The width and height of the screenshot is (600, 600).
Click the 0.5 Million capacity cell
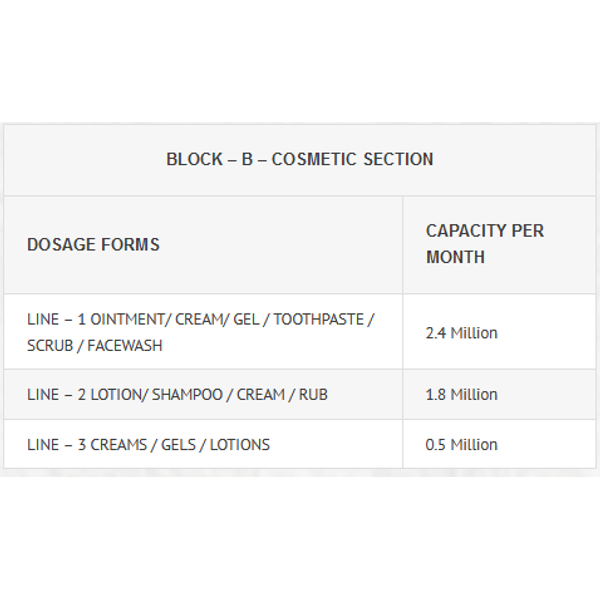pyautogui.click(x=461, y=445)
